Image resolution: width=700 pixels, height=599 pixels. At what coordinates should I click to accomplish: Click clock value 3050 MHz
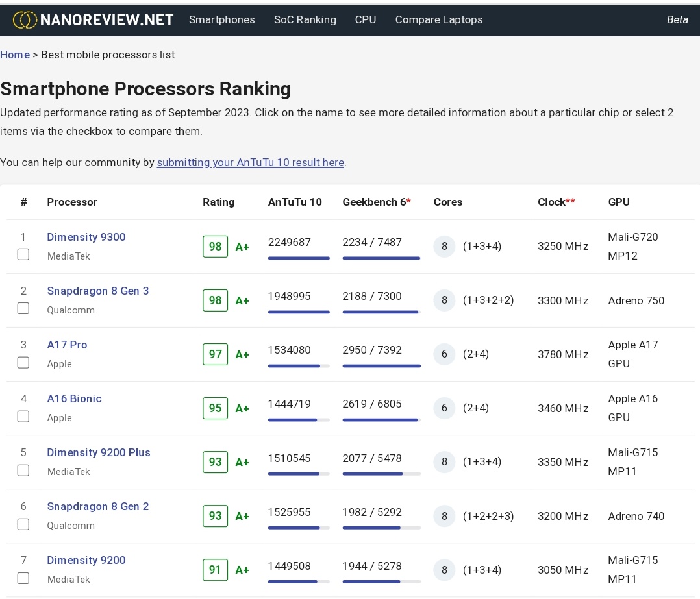coord(563,570)
